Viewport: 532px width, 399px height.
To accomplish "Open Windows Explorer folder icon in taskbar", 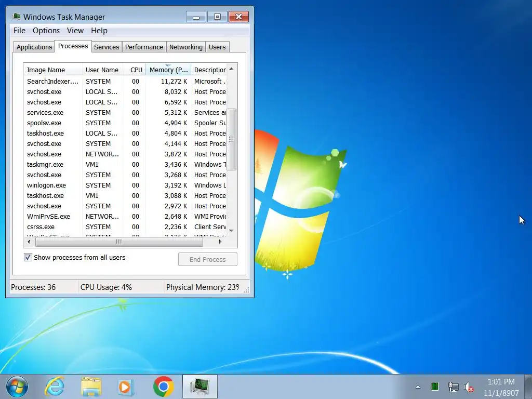I will pos(91,387).
